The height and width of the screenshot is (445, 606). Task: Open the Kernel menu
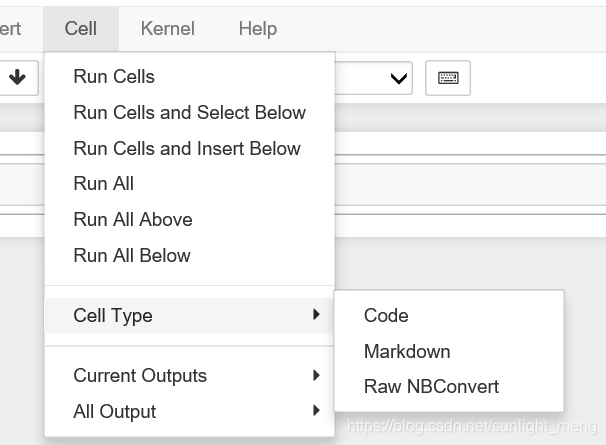pos(168,28)
